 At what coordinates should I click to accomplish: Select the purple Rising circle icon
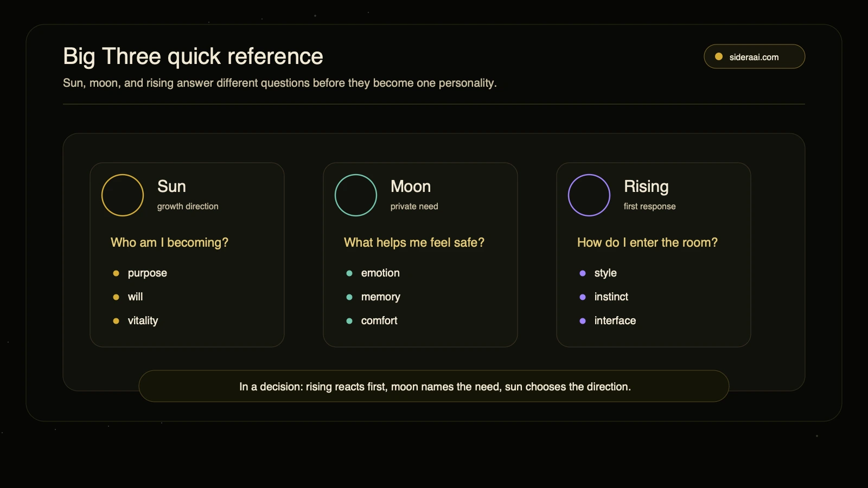[x=589, y=195]
